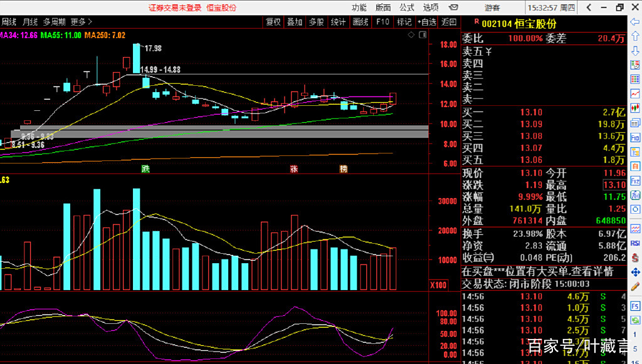Open the 公式 menu
This screenshot has width=642, height=364.
coord(407,8)
